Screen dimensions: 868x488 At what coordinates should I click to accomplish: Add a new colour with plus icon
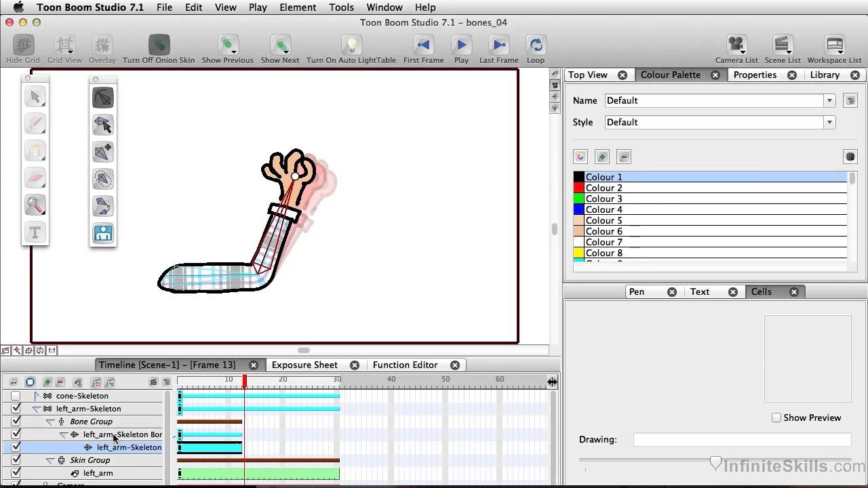602,157
